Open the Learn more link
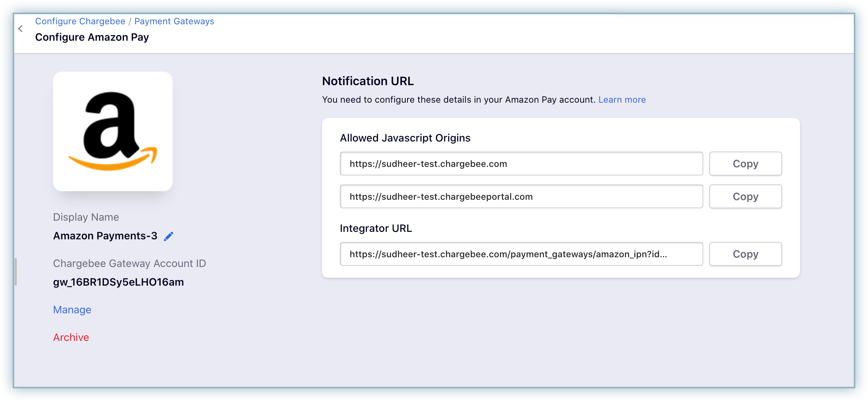Image resolution: width=868 pixels, height=401 pixels. click(x=622, y=100)
